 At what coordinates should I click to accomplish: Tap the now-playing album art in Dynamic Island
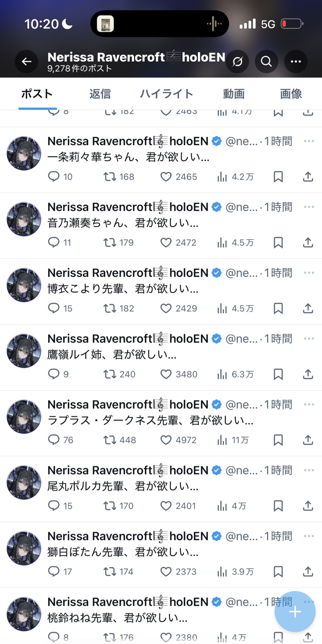click(105, 24)
